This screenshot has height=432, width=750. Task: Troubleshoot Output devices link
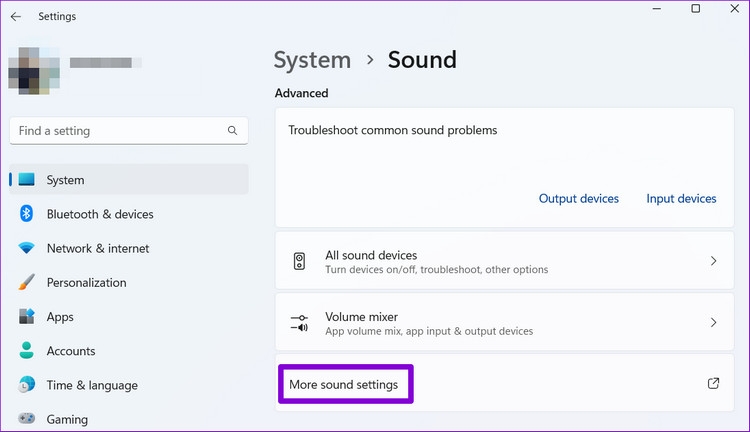click(x=578, y=199)
